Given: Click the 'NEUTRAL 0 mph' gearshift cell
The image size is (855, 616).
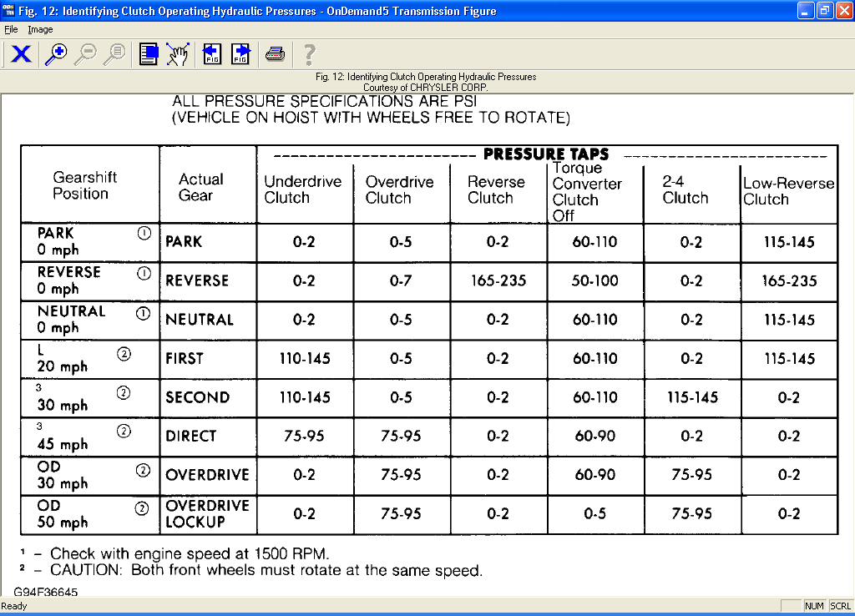Looking at the screenshot, I should (90, 320).
